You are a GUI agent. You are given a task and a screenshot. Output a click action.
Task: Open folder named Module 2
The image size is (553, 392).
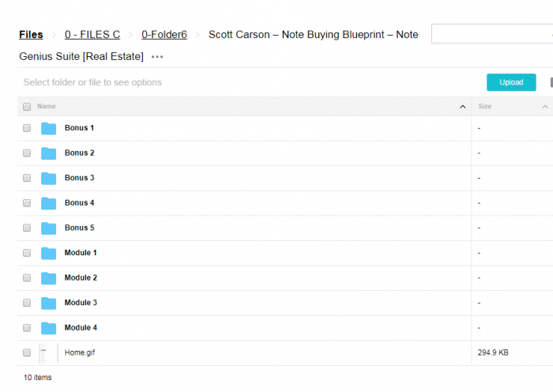(x=81, y=278)
